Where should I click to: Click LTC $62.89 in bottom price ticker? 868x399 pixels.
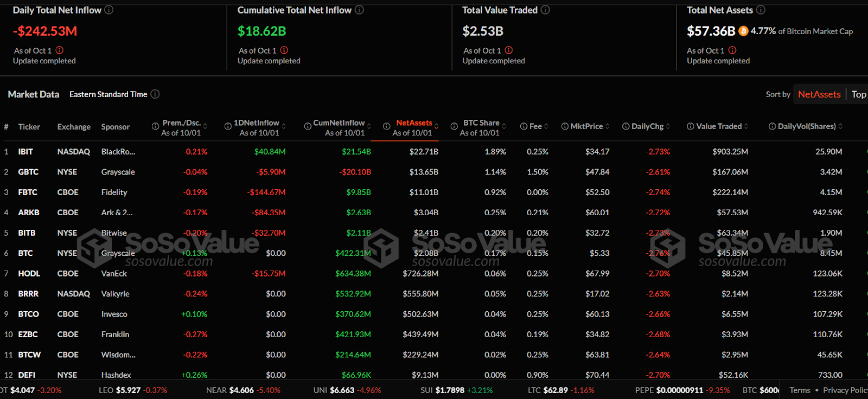(x=561, y=390)
